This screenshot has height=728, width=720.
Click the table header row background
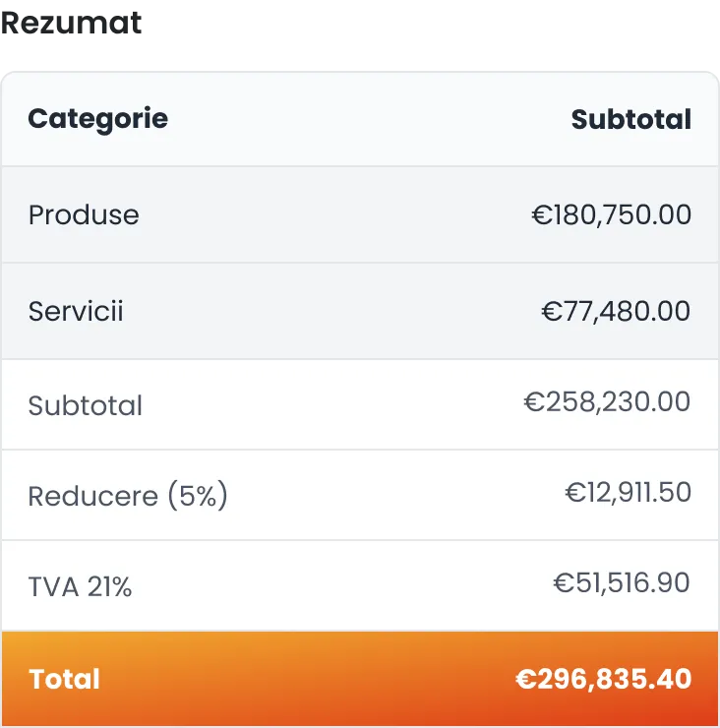(x=360, y=119)
